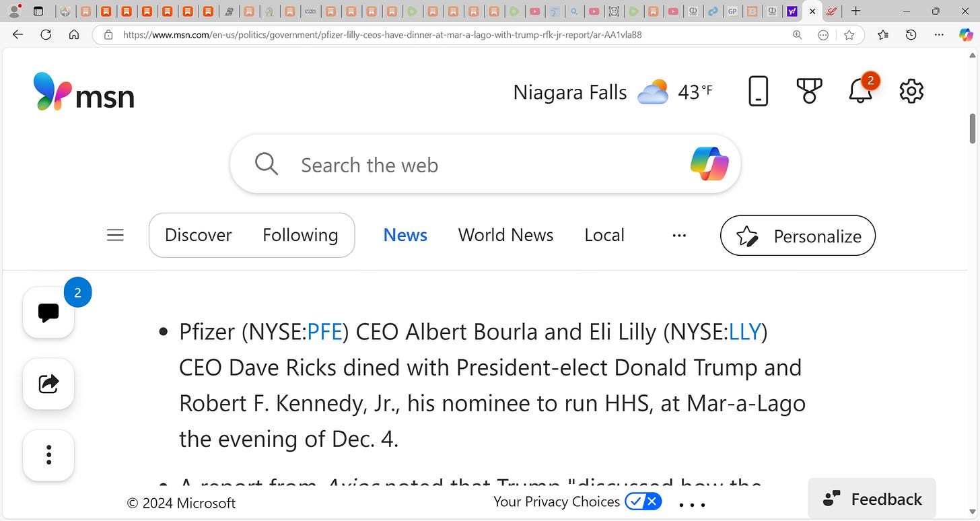Click the © 2024 Microsoft text

[181, 503]
